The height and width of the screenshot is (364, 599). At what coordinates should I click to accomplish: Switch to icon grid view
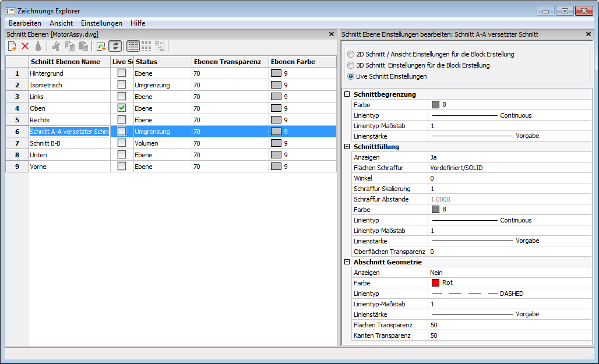coord(146,47)
